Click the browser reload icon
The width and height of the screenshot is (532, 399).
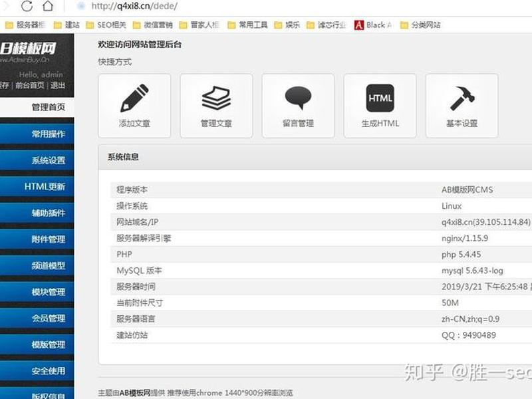(27, 6)
